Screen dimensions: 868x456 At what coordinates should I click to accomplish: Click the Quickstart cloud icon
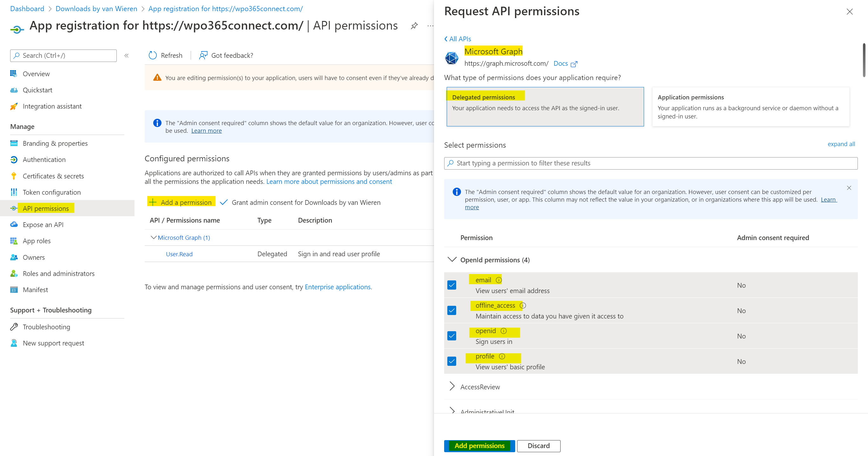point(13,90)
